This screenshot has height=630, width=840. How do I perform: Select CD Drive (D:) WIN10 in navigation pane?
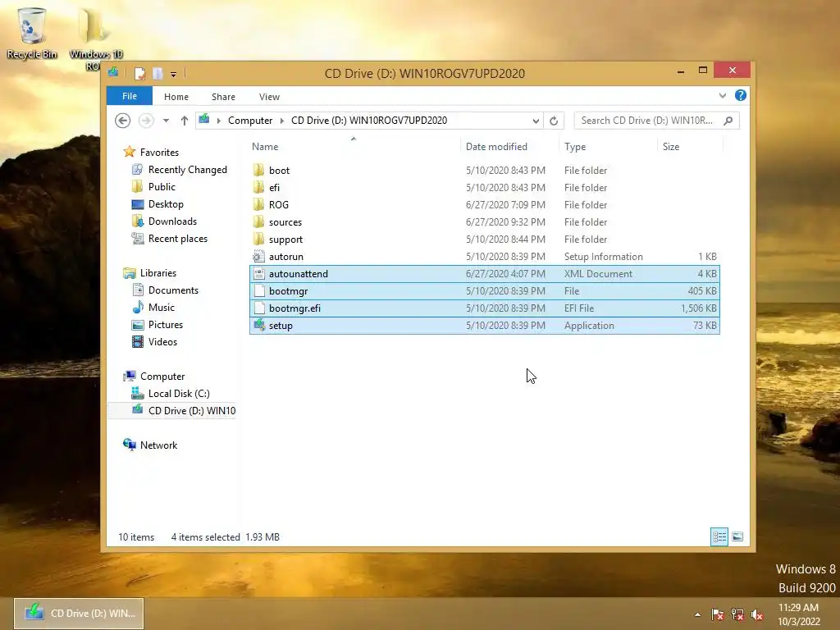coord(192,411)
